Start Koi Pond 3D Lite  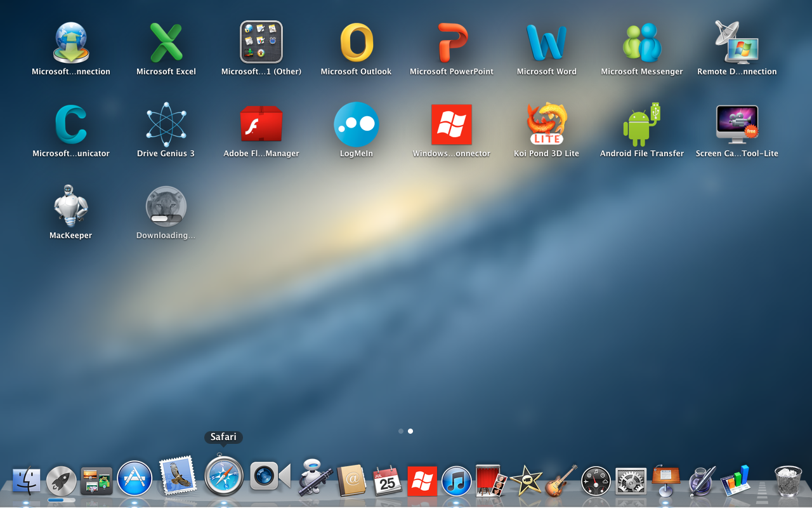[x=547, y=124]
